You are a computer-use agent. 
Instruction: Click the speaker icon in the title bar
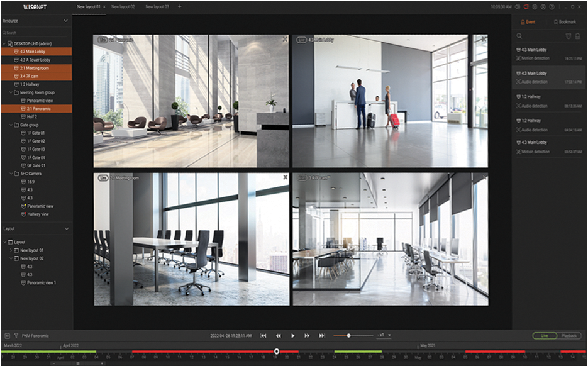[518, 6]
